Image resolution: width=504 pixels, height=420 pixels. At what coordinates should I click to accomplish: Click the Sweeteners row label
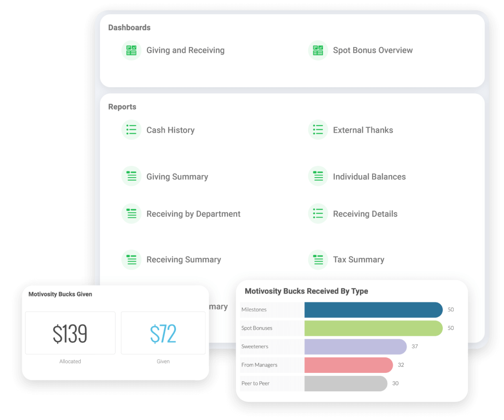(255, 347)
